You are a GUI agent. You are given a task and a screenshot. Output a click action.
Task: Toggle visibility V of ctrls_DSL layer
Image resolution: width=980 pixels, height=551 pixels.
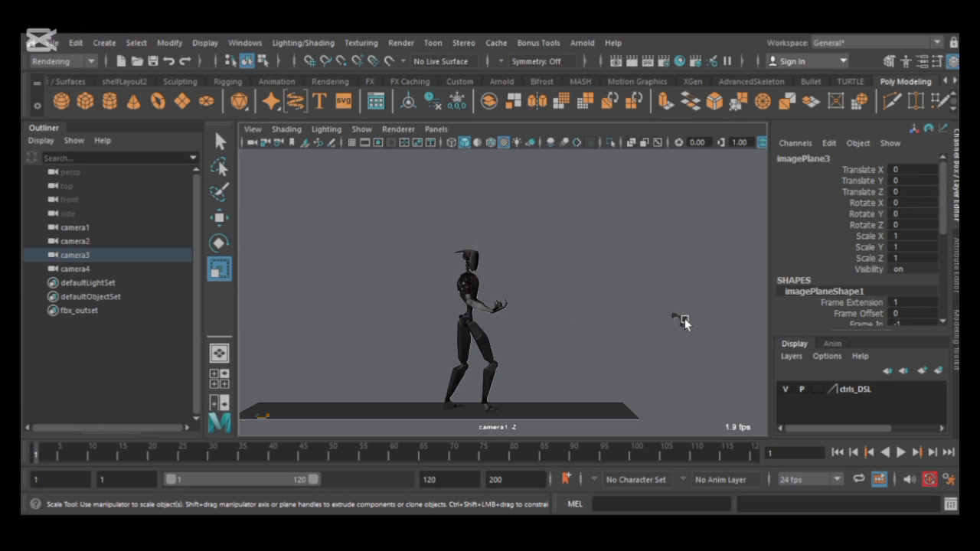coord(785,389)
